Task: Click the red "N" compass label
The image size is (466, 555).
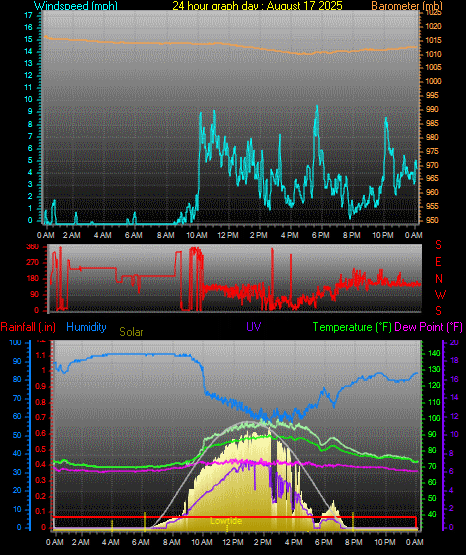Action: pos(439,279)
